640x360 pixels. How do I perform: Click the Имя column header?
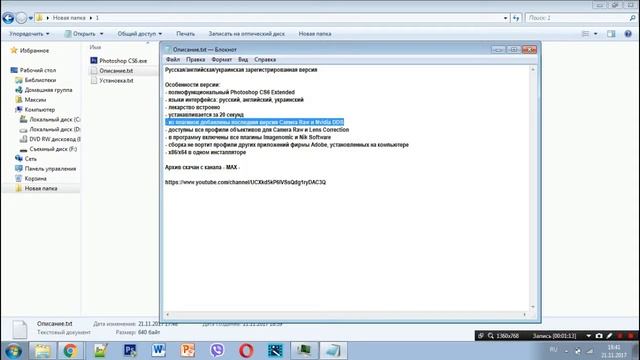click(95, 47)
